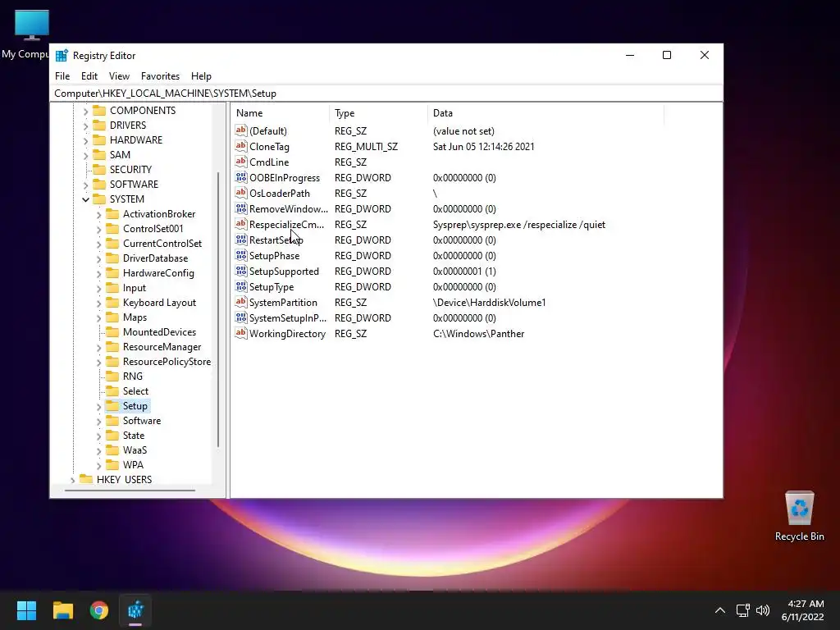This screenshot has height=630, width=840.
Task: Select the ActivationBroker key
Action: point(159,214)
